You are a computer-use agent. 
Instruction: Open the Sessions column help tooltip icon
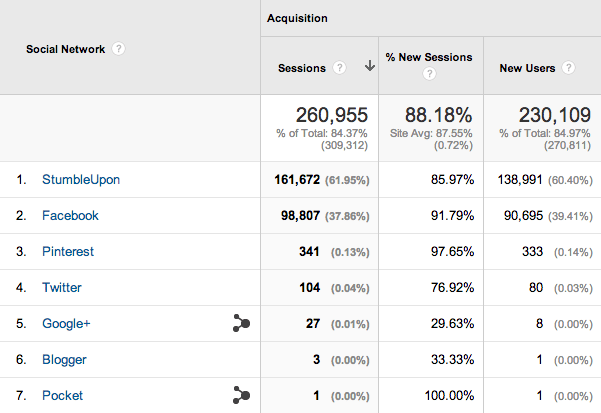click(x=340, y=68)
